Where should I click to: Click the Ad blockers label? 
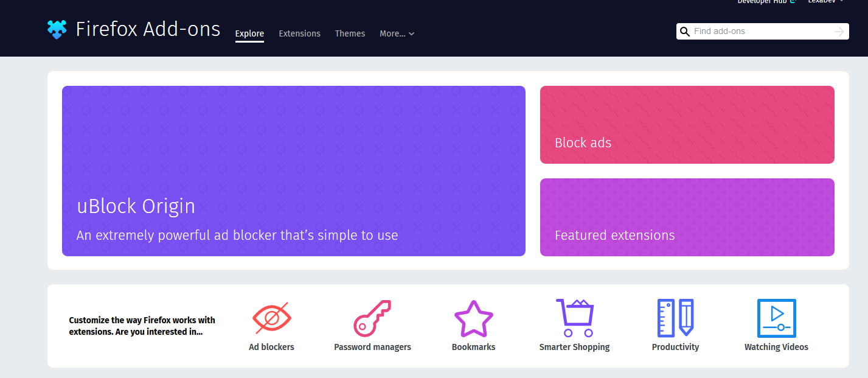point(271,347)
